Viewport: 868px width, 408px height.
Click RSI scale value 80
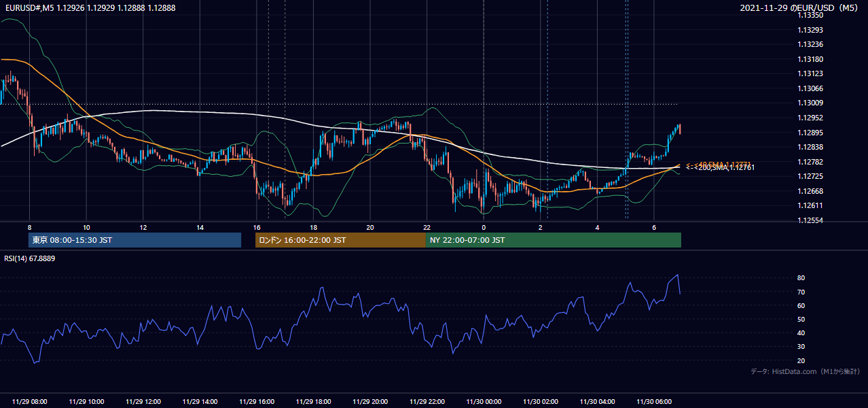801,278
